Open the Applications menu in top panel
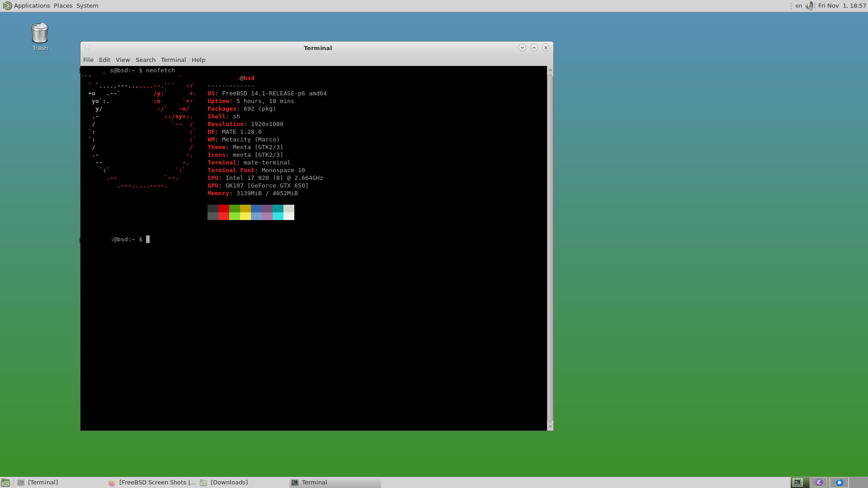Viewport: 868px width, 488px height. coord(26,6)
